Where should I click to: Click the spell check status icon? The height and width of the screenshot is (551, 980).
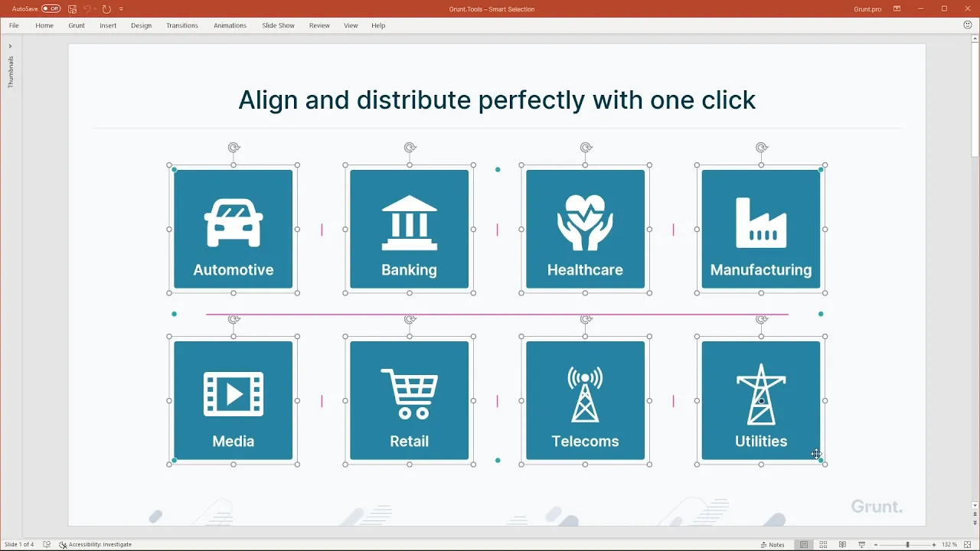[47, 544]
